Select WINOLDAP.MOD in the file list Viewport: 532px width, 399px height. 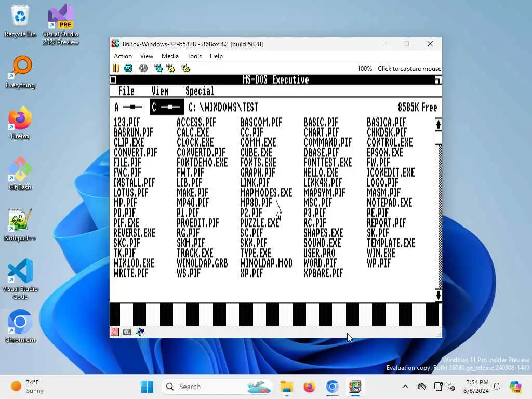click(267, 263)
